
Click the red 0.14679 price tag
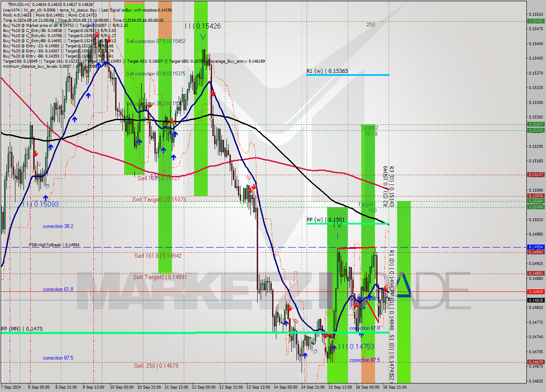536,362
